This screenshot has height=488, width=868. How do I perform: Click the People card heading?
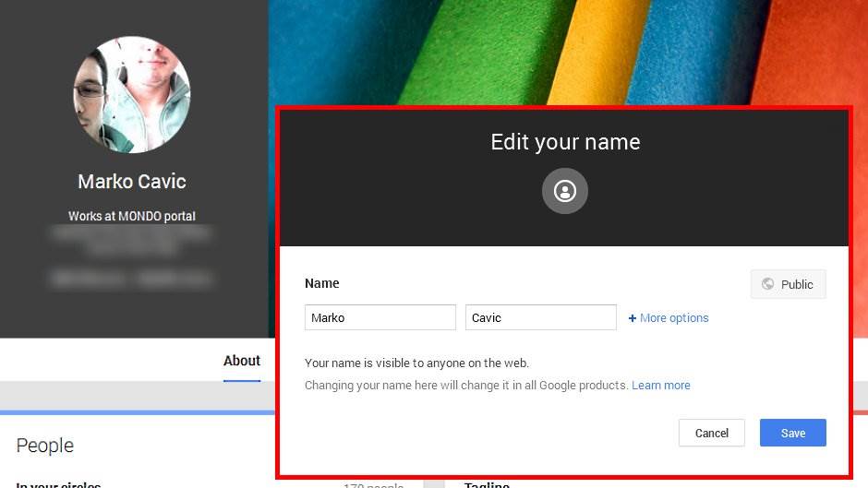45,446
